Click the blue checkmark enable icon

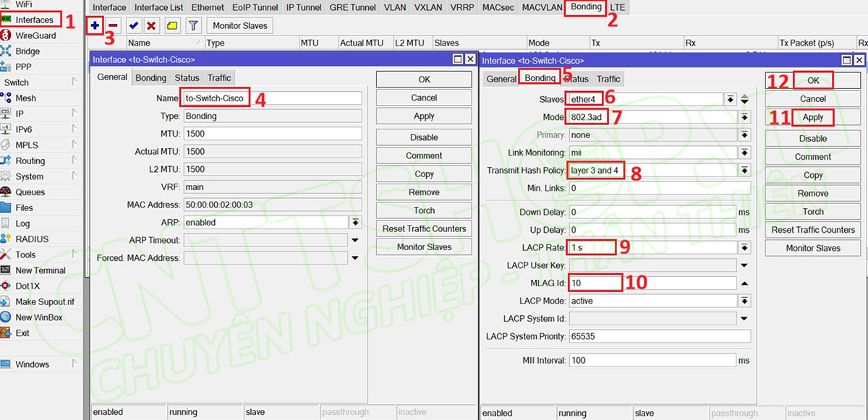click(x=134, y=25)
